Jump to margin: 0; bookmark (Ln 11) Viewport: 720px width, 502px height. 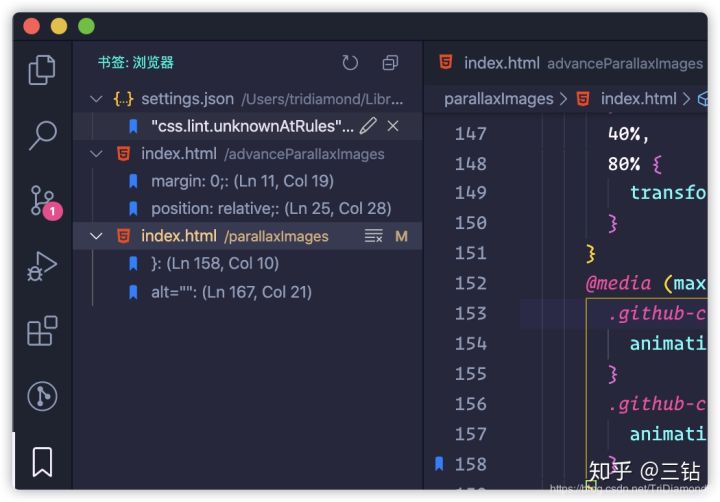click(x=248, y=181)
